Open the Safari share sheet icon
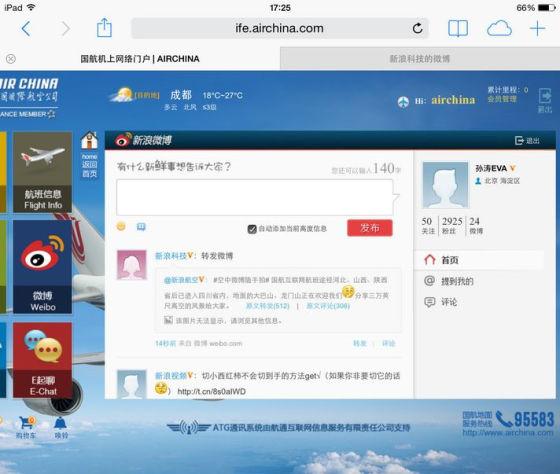The image size is (560, 474). point(104,28)
